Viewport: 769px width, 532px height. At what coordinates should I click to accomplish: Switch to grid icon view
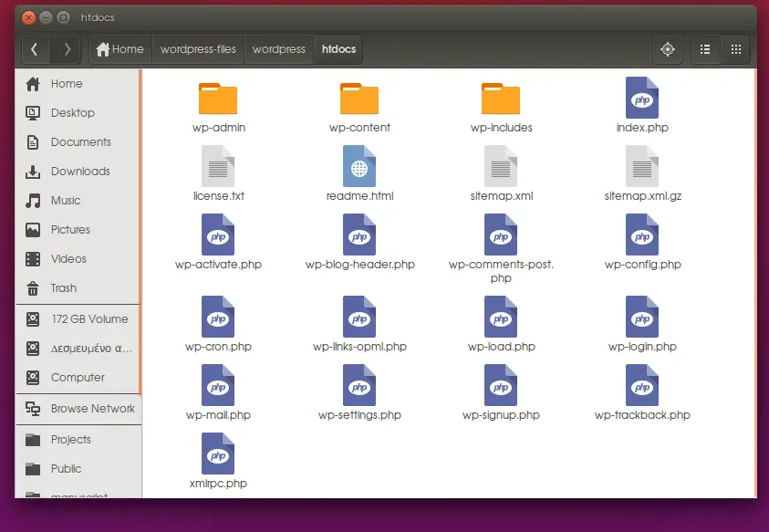736,49
